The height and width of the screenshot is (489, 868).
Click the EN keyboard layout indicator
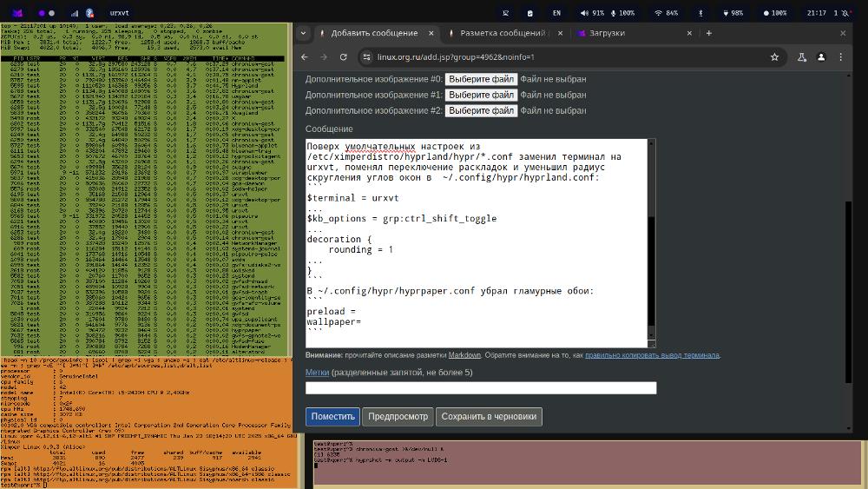(557, 13)
